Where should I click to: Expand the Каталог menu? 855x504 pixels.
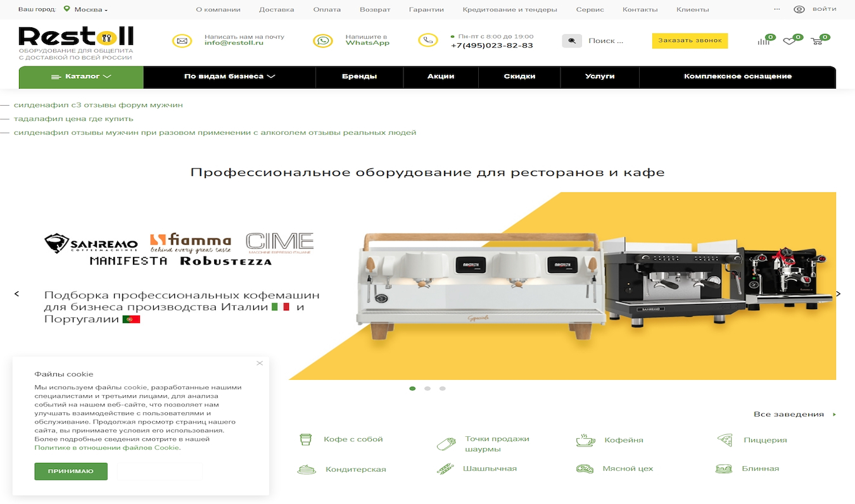click(x=81, y=77)
